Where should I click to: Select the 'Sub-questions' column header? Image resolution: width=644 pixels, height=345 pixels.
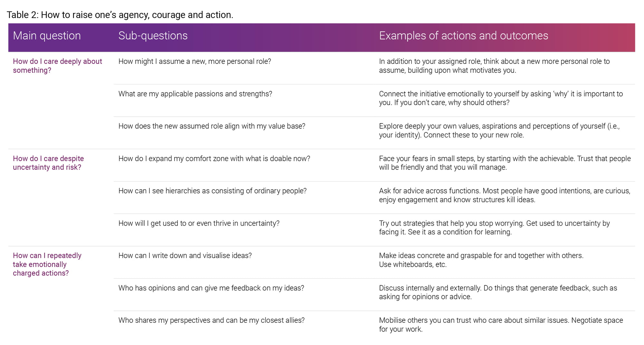click(153, 35)
